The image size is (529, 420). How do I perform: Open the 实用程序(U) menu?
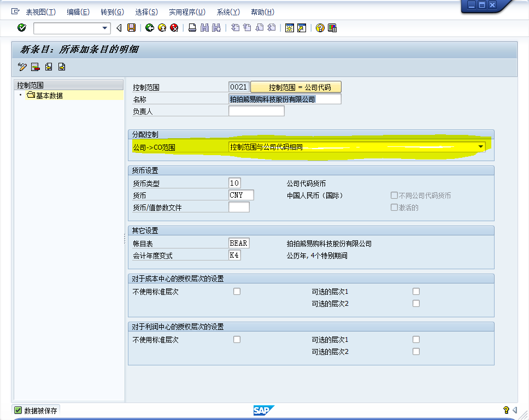click(187, 12)
